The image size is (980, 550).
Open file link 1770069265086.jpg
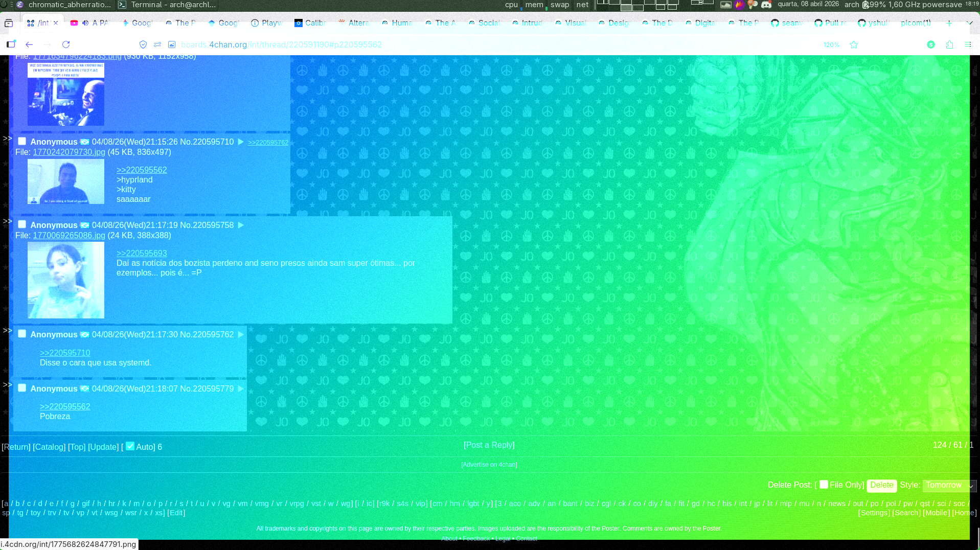[69, 236]
